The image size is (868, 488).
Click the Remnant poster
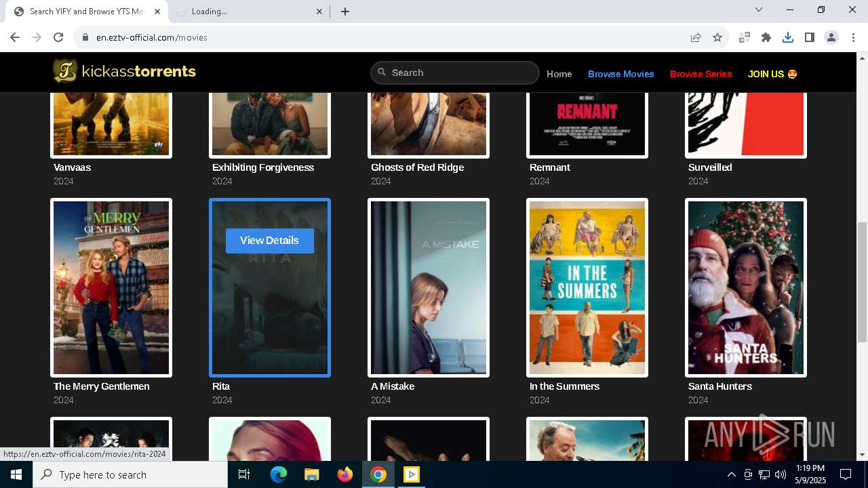[x=587, y=125]
